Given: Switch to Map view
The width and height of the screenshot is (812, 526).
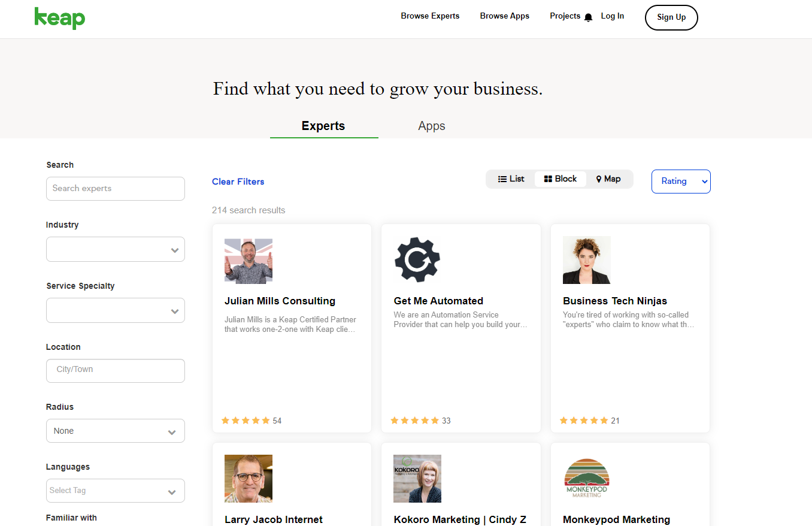Looking at the screenshot, I should [x=608, y=179].
